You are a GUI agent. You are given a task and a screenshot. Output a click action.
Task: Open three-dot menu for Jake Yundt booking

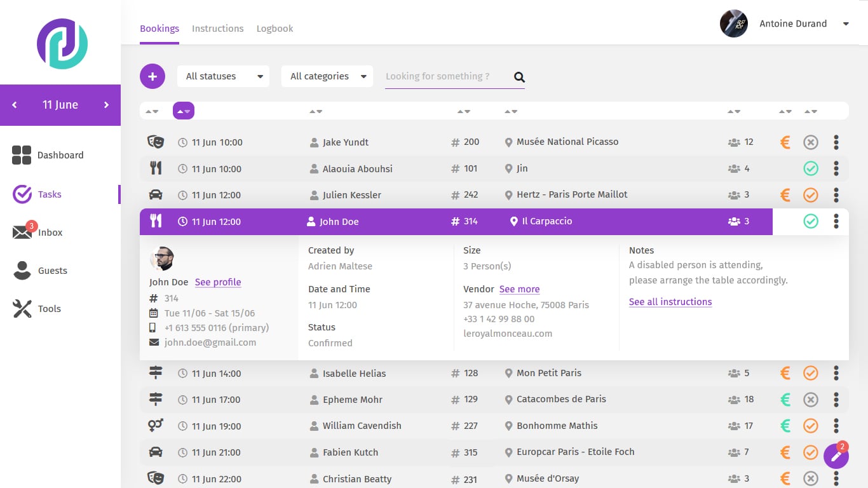pos(836,142)
